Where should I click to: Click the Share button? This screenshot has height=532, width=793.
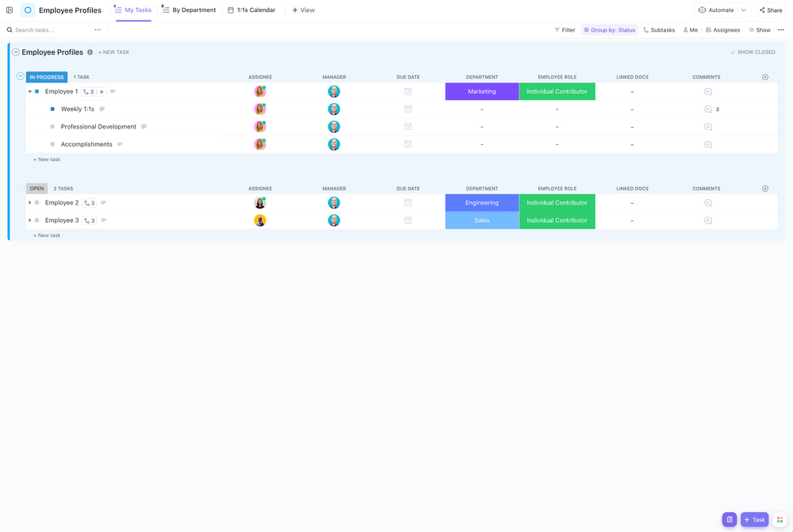pos(770,10)
